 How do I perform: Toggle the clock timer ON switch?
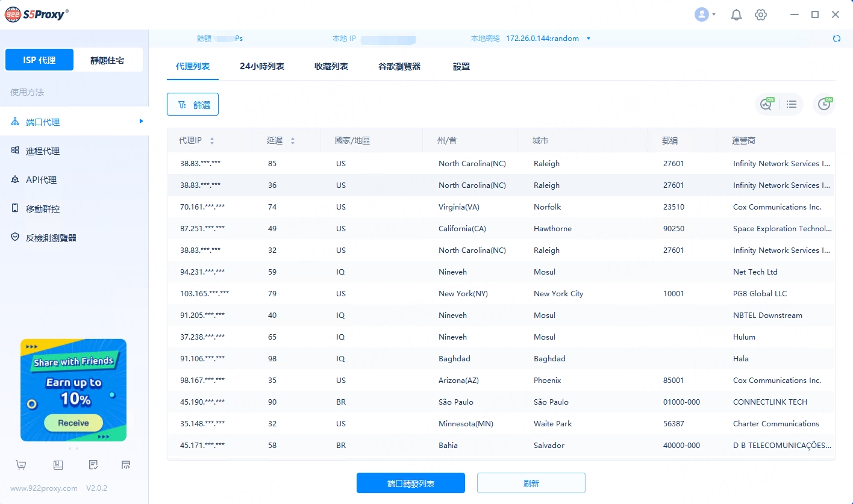pyautogui.click(x=824, y=104)
